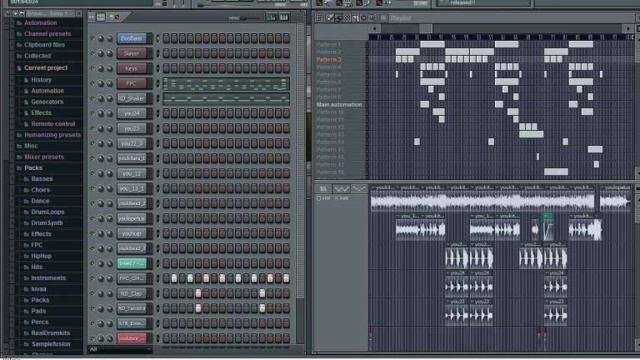This screenshot has width=640, height=360.
Task: Open the Current project folder icon in browser
Action: coord(19,68)
